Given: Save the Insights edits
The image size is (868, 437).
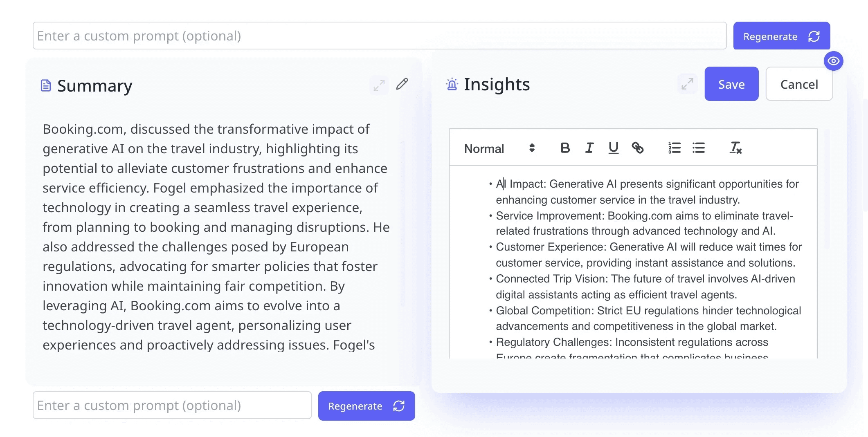Looking at the screenshot, I should (731, 84).
